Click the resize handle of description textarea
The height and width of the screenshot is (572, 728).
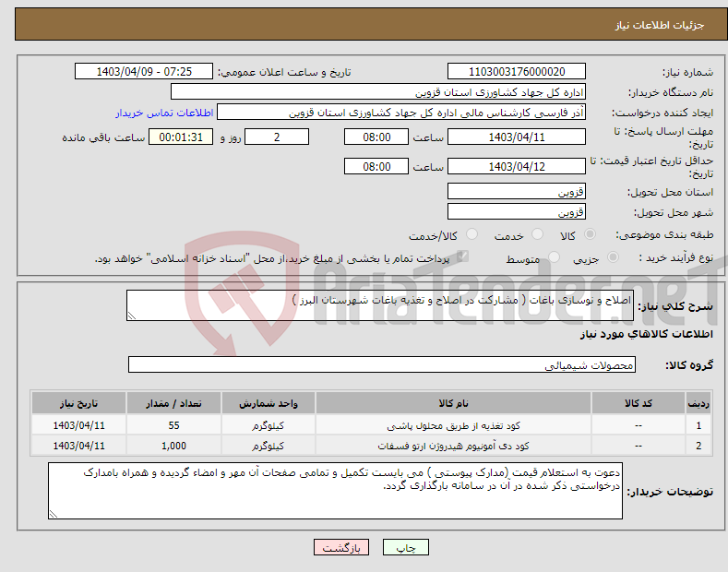[132, 316]
